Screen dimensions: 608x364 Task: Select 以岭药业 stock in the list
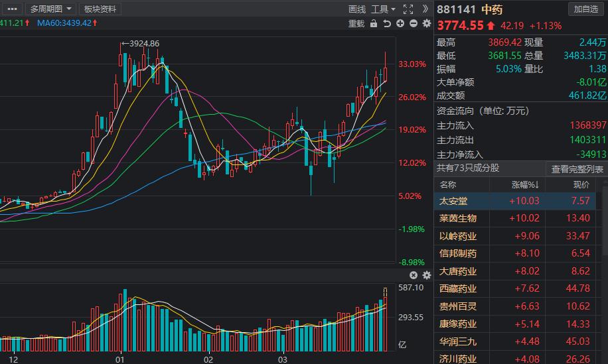coord(458,235)
